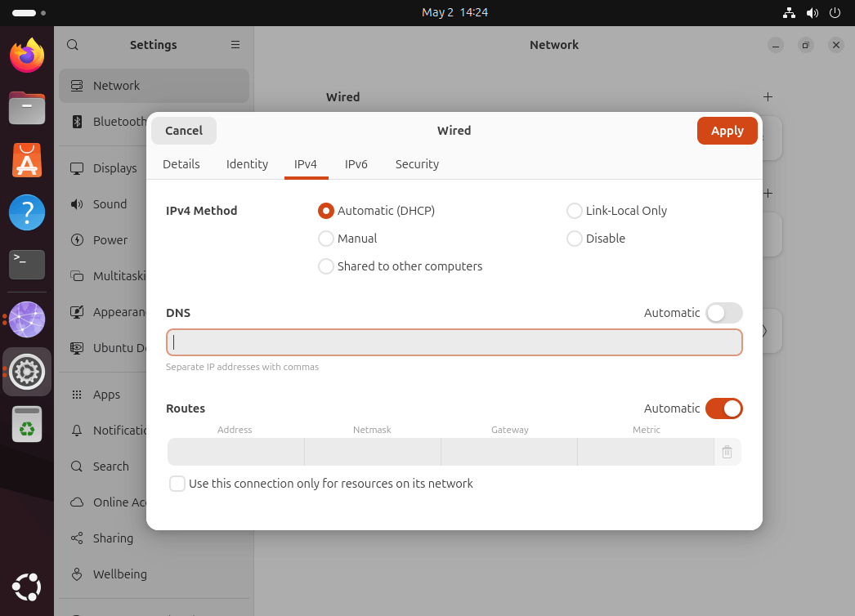The width and height of the screenshot is (855, 616).
Task: Click the network status icon in top bar
Action: [789, 13]
